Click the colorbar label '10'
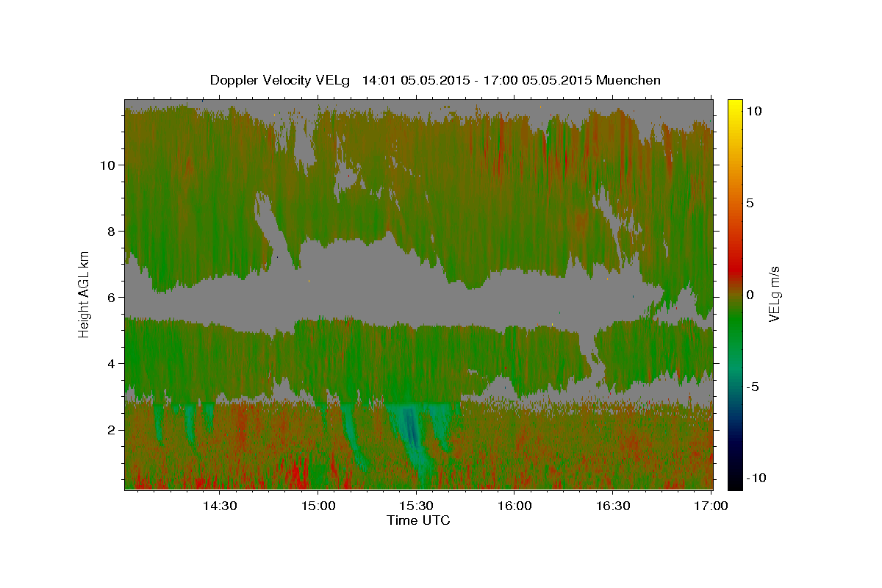Screen dimensions: 882x588 (754, 110)
